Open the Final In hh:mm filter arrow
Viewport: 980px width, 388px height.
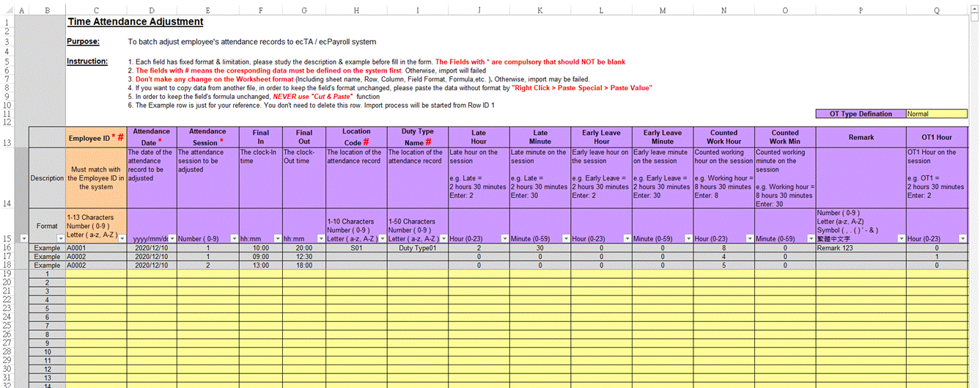(277, 239)
